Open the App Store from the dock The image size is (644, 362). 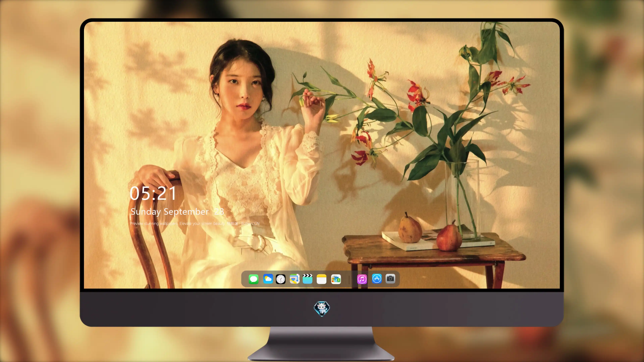pos(377,279)
